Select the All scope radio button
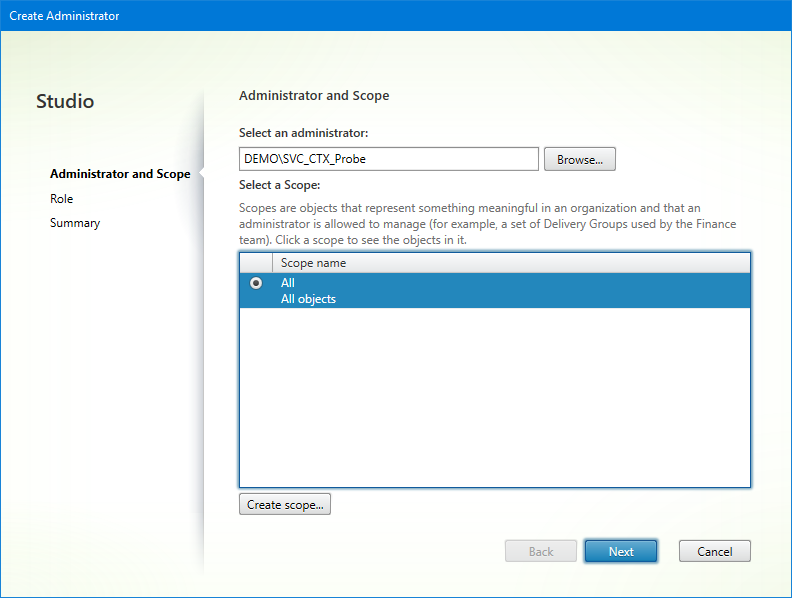 click(x=256, y=284)
